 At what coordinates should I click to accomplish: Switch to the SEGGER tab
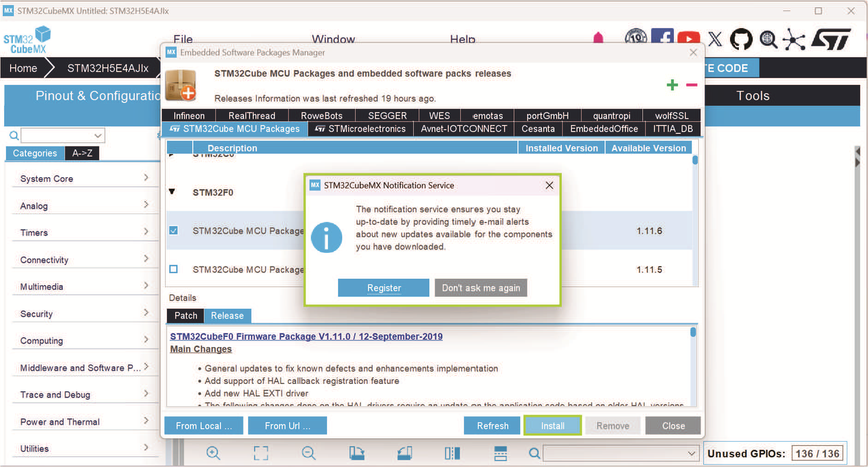(x=387, y=115)
